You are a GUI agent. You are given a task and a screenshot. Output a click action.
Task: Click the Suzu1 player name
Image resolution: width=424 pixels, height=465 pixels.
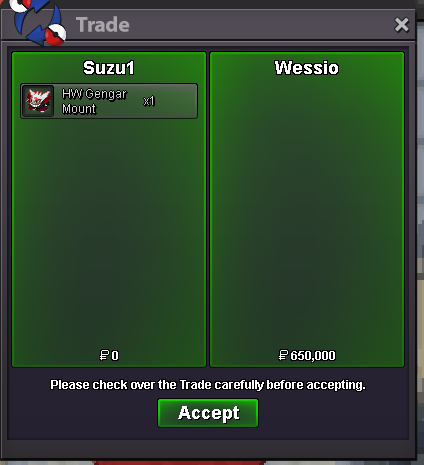tap(109, 68)
